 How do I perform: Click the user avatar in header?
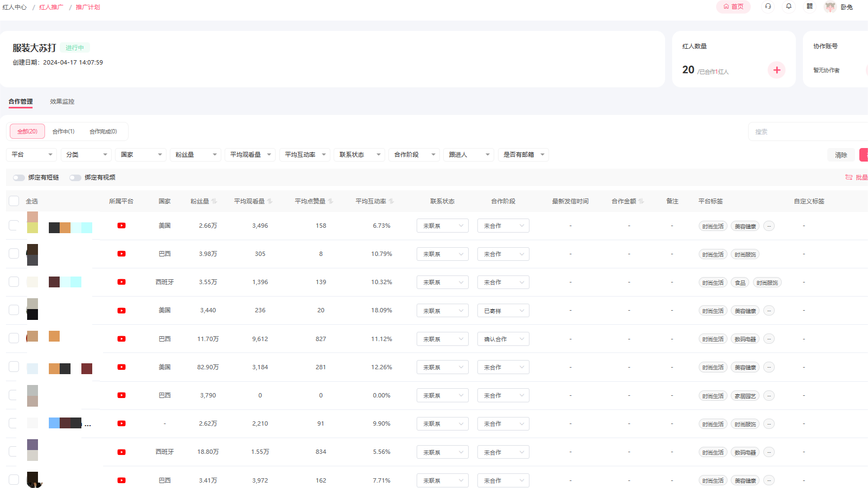point(830,7)
